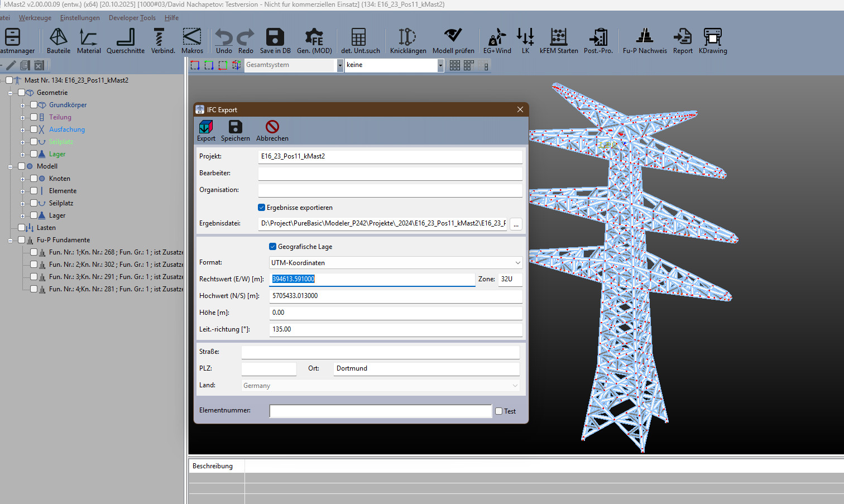Screen dimensions: 844x504
Task: Select the Knoten tree item
Action: [59, 179]
